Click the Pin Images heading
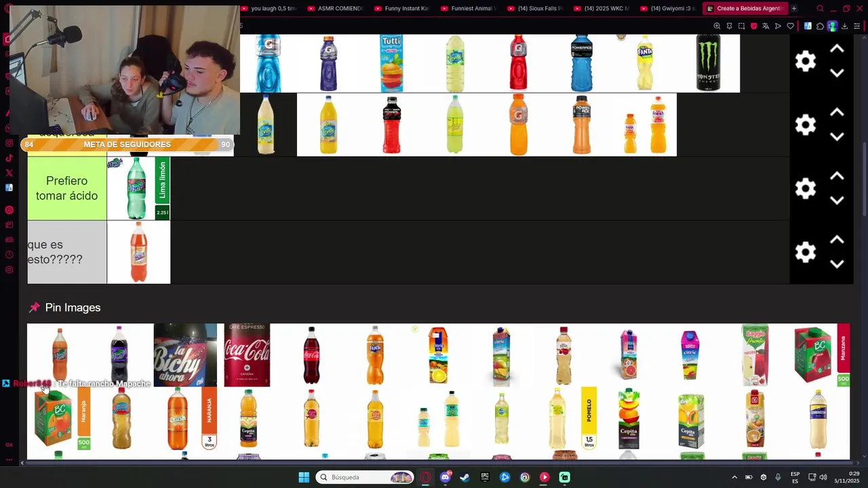This screenshot has width=868, height=488. click(73, 308)
